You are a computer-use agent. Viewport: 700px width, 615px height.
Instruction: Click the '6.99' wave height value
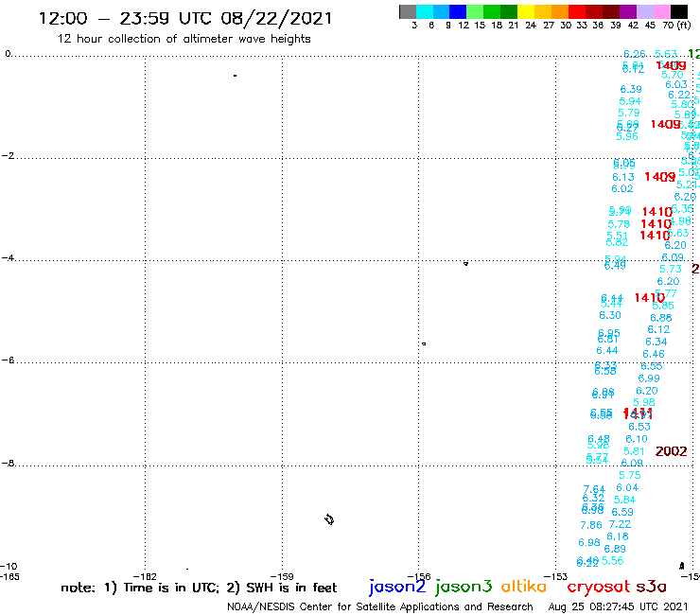pyautogui.click(x=649, y=378)
